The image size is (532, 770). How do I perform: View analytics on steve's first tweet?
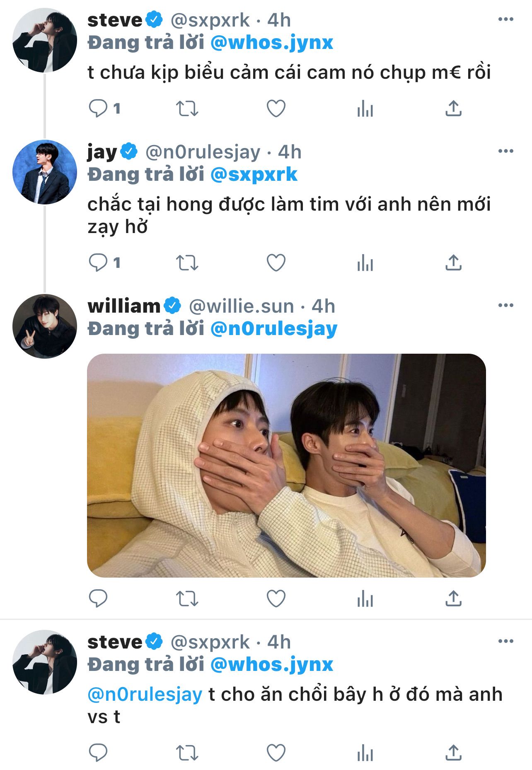(x=365, y=109)
